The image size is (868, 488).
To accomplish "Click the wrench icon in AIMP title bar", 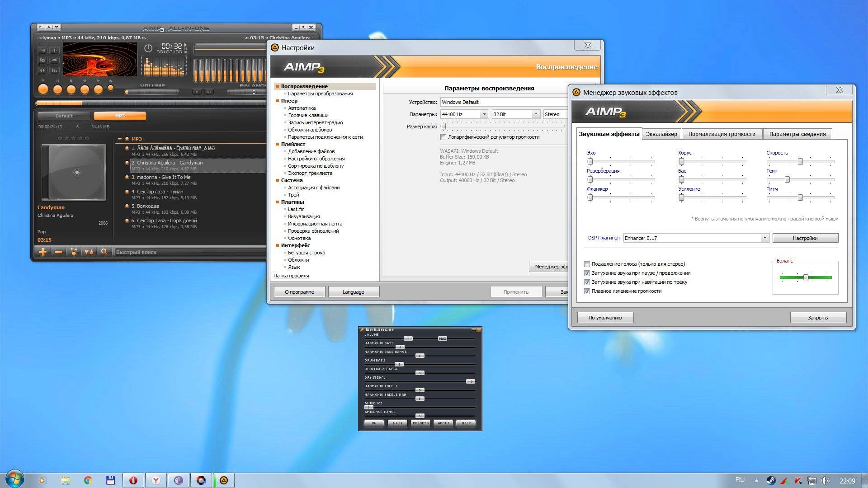I will tap(48, 28).
